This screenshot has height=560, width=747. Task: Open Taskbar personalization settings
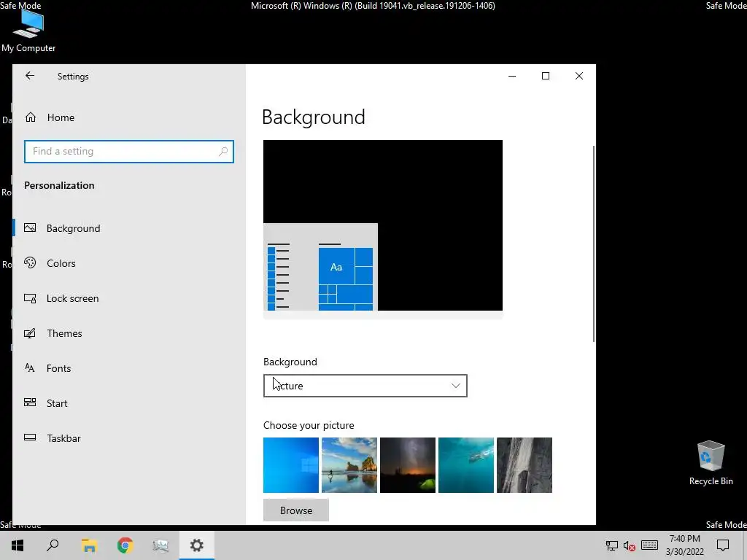tap(128, 438)
